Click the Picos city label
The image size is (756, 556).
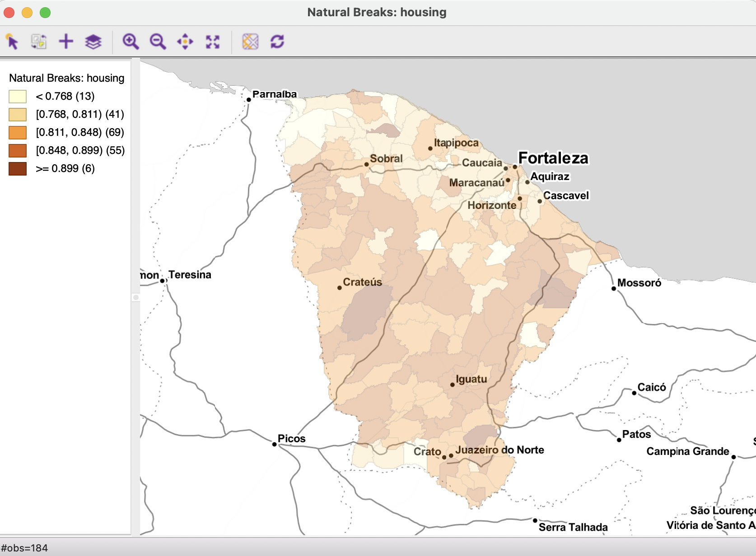[291, 439]
